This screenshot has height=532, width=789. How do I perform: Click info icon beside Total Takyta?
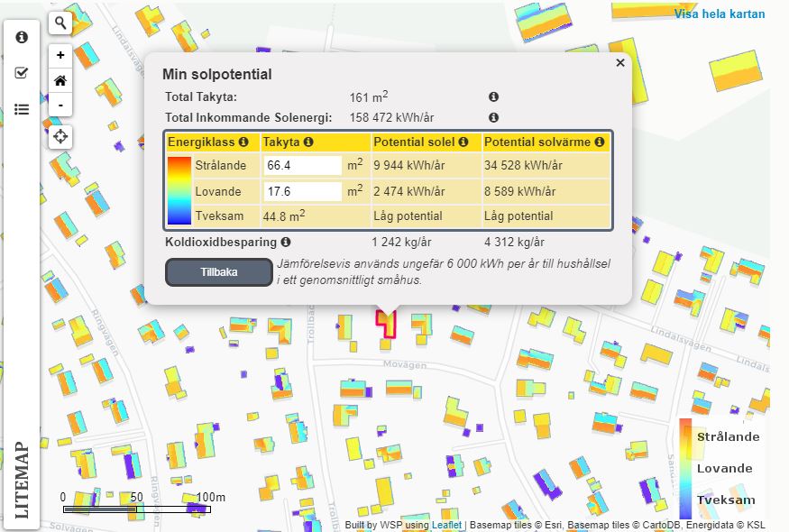click(493, 96)
